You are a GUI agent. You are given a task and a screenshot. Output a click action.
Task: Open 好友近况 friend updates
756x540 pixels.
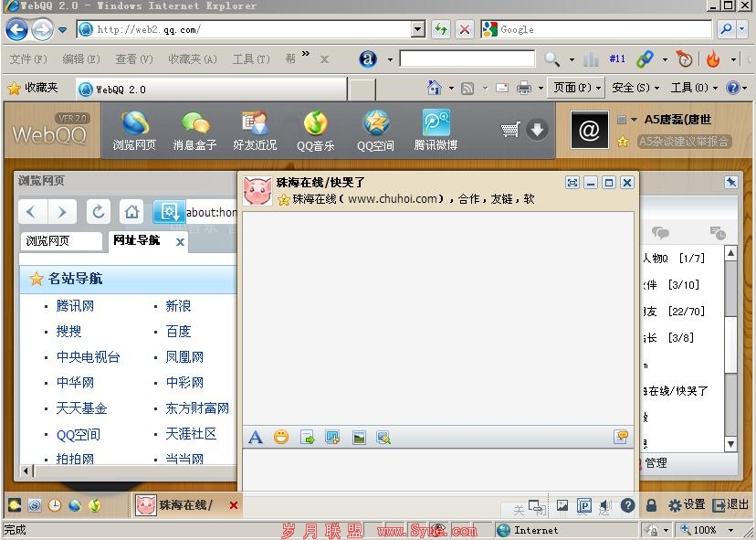tap(255, 131)
